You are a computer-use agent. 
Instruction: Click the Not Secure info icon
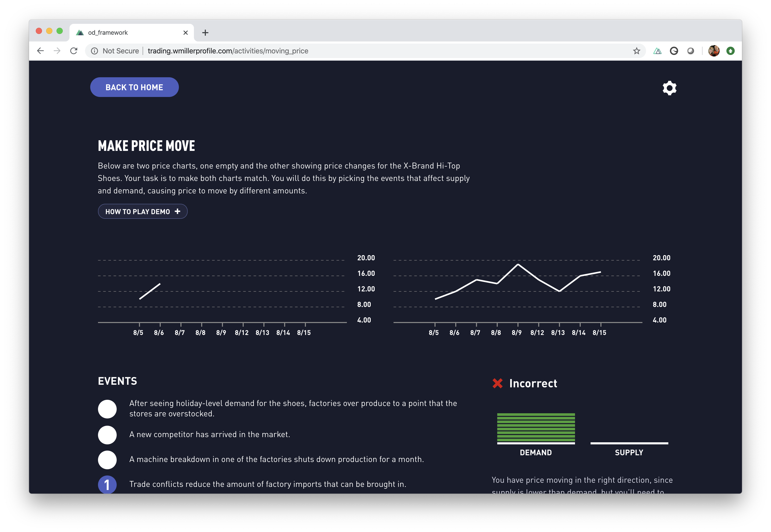(95, 51)
